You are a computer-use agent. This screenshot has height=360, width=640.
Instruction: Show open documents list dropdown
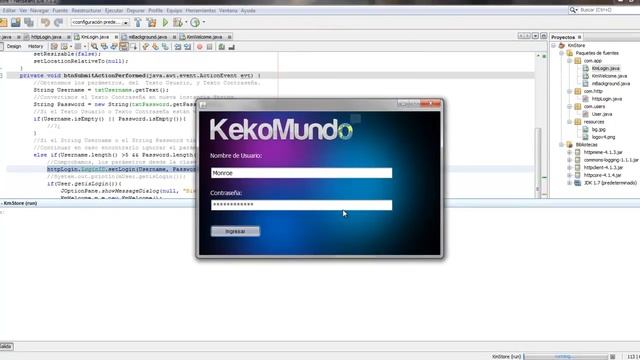click(535, 36)
